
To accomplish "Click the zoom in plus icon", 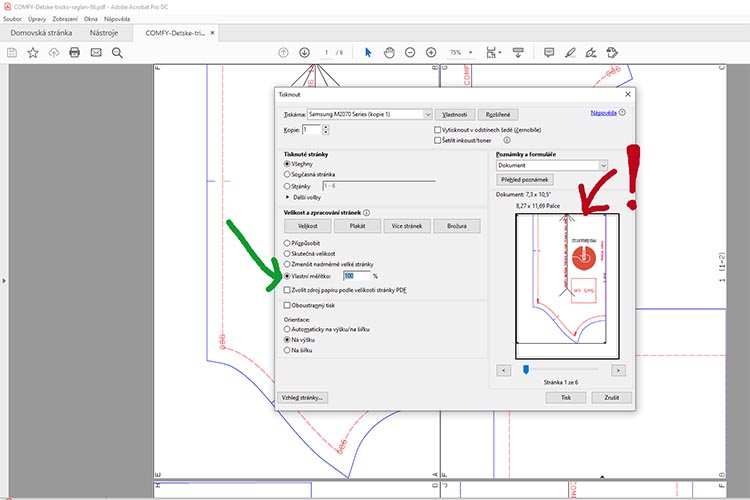I will tap(431, 52).
